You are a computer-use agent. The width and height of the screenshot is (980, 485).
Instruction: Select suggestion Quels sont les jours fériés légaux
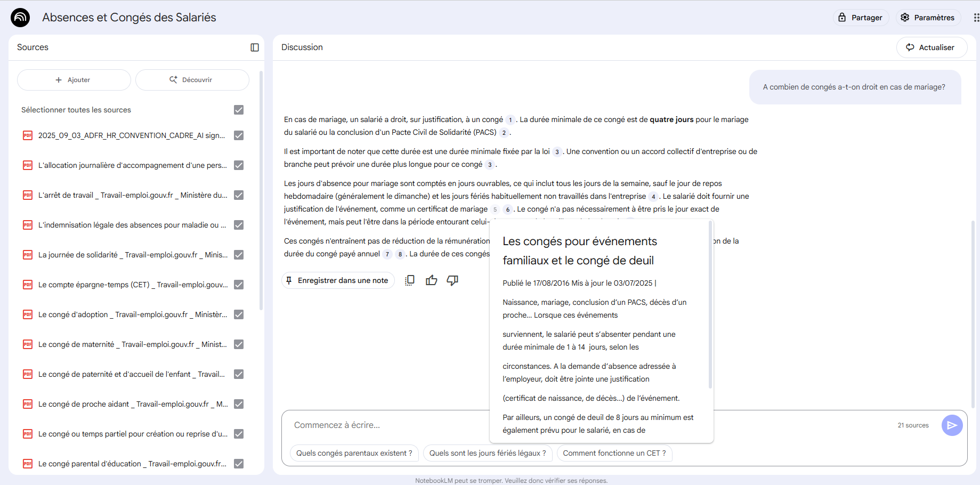coord(487,453)
